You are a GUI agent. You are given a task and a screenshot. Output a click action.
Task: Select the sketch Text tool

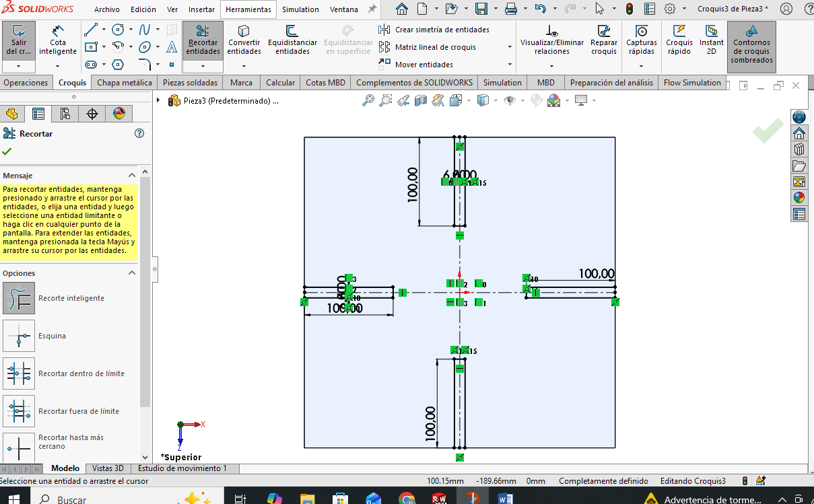pyautogui.click(x=172, y=48)
